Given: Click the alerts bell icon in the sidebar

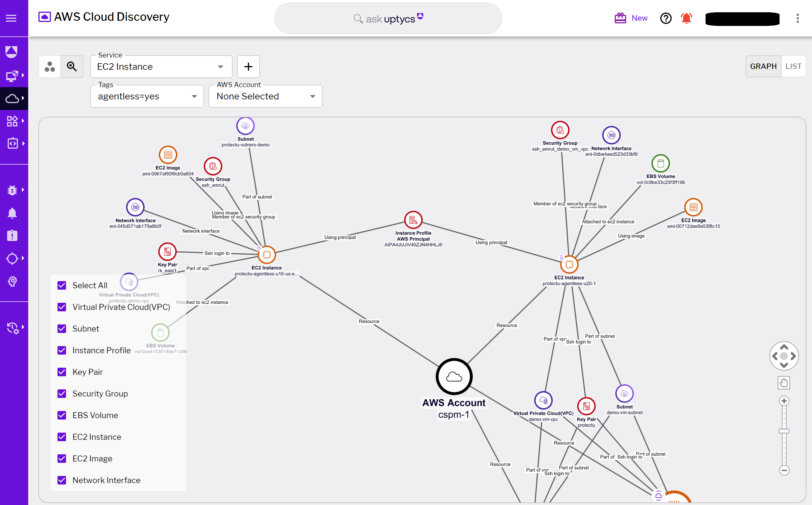Looking at the screenshot, I should [x=12, y=213].
